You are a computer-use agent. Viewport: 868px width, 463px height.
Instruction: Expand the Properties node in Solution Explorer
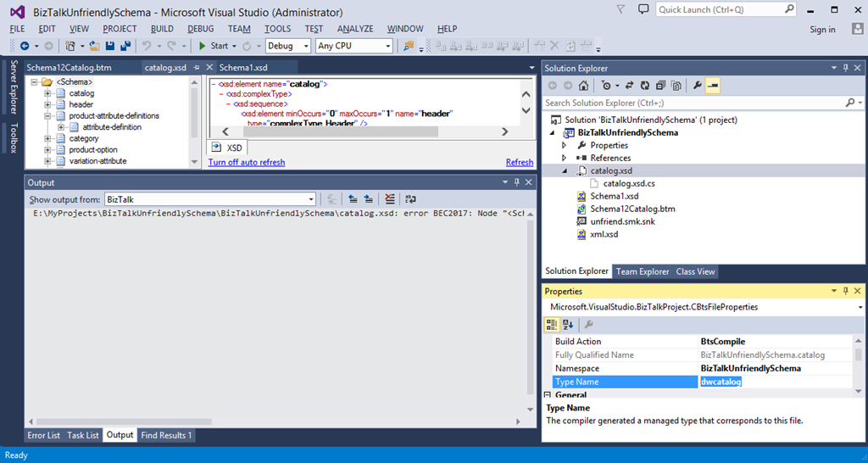pyautogui.click(x=564, y=145)
